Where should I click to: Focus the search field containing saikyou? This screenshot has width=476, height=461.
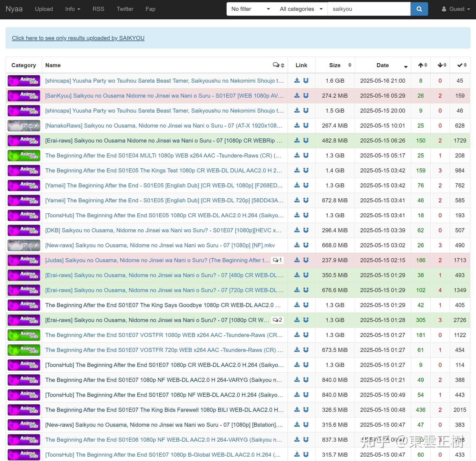(369, 9)
